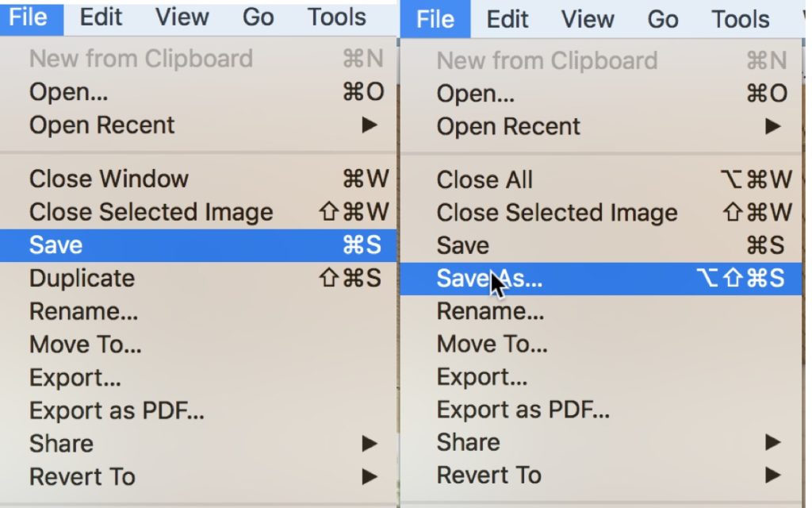Open the Go menu in right menu bar
Image resolution: width=812 pixels, height=508 pixels.
[663, 18]
